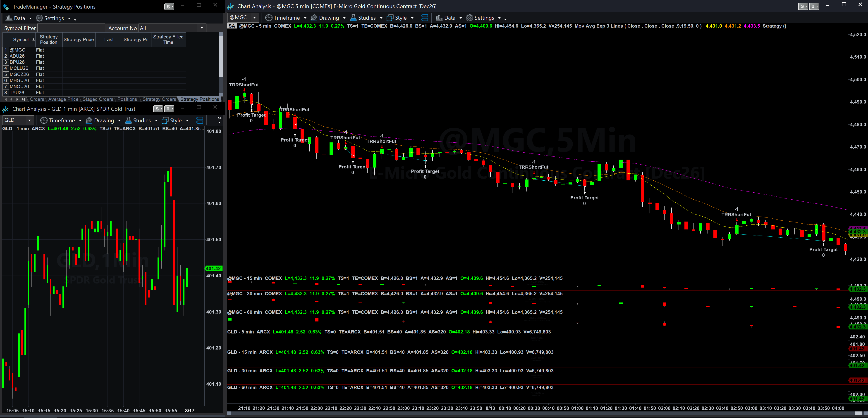Select the MCLU26 row in Strategy Positions
868x418 pixels.
click(x=94, y=68)
